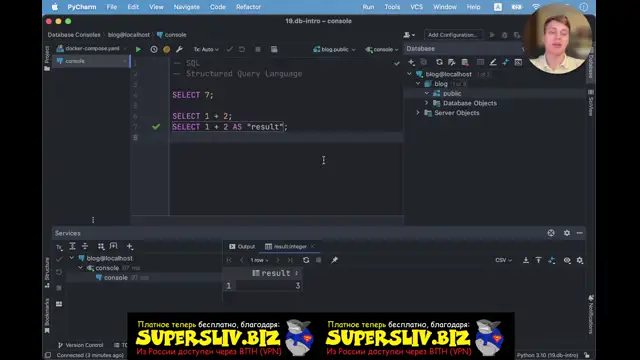Open the 1 row page size dropdown
The width and height of the screenshot is (640, 360).
(x=259, y=260)
